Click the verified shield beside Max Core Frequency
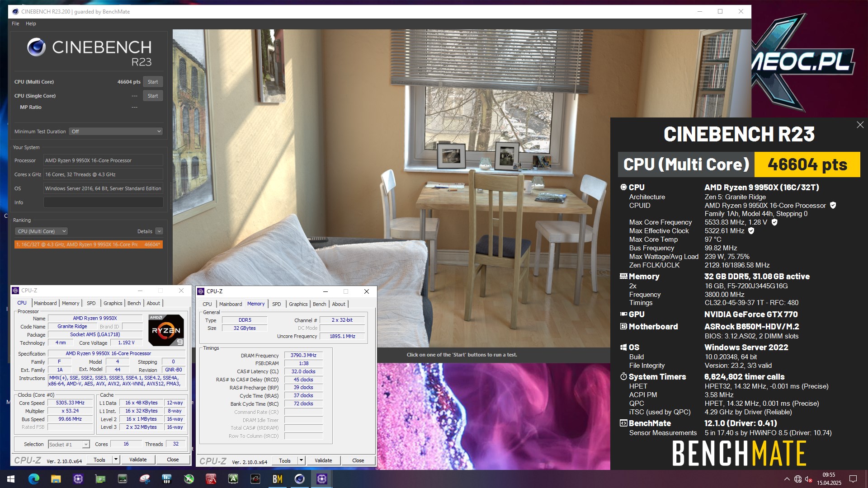Viewport: 868px width, 488px height. [774, 222]
